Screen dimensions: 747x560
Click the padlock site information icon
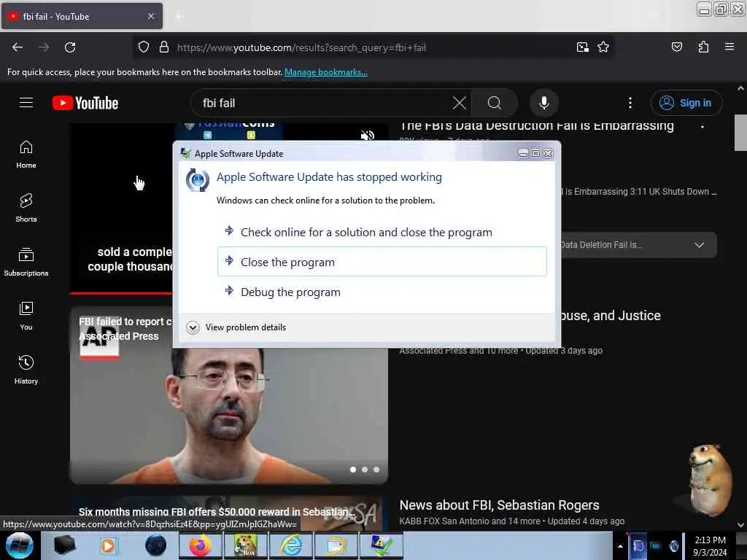coord(164,47)
